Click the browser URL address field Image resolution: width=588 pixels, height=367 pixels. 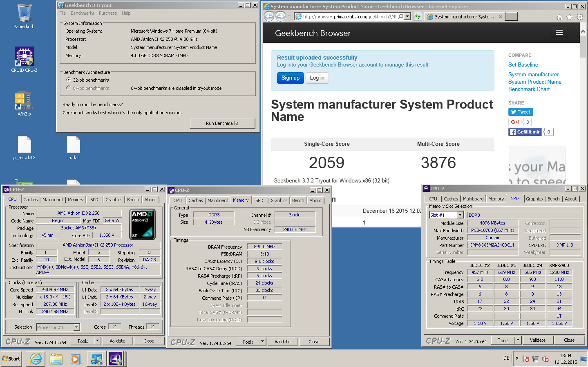point(349,17)
